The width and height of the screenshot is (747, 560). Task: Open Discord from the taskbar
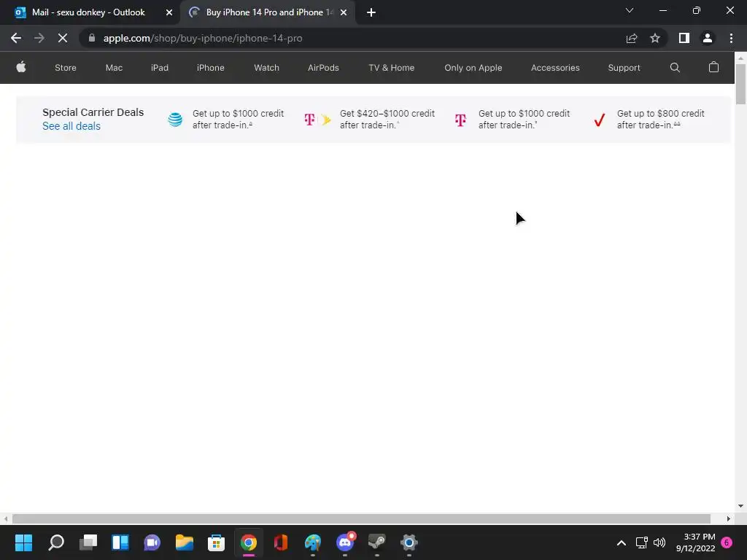coord(345,542)
